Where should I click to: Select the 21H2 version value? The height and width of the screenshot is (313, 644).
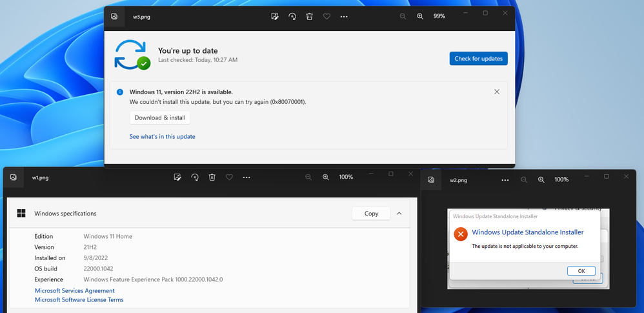click(x=90, y=247)
